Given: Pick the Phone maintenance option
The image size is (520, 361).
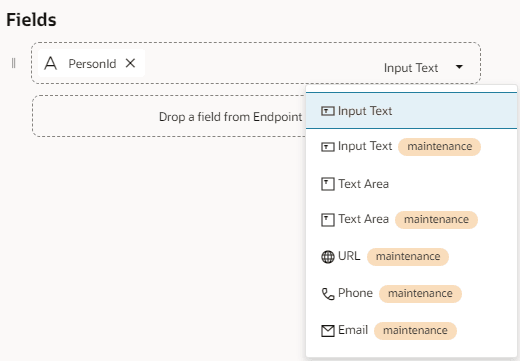Looking at the screenshot, I should (x=411, y=294).
